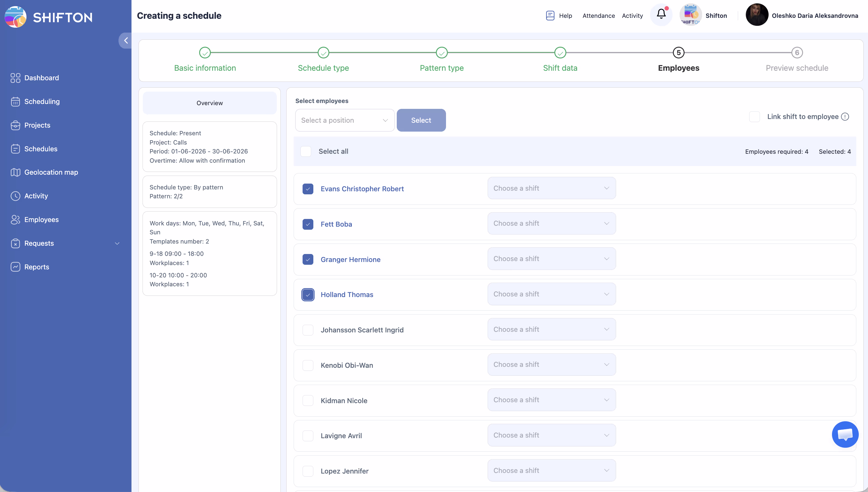Open the Attendance link in header
This screenshot has height=492, width=868.
(598, 16)
